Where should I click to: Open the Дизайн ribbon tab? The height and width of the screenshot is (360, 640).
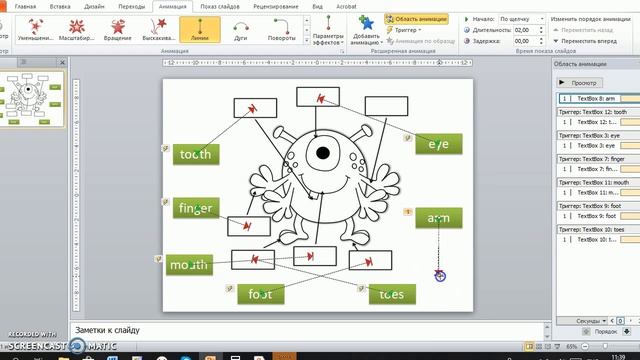coord(94,7)
